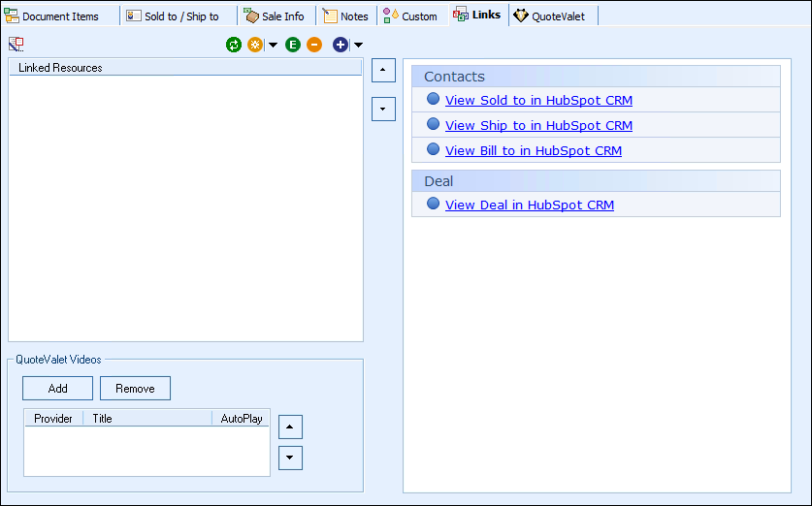Move video up with arrow button
This screenshot has height=506, width=812.
290,427
